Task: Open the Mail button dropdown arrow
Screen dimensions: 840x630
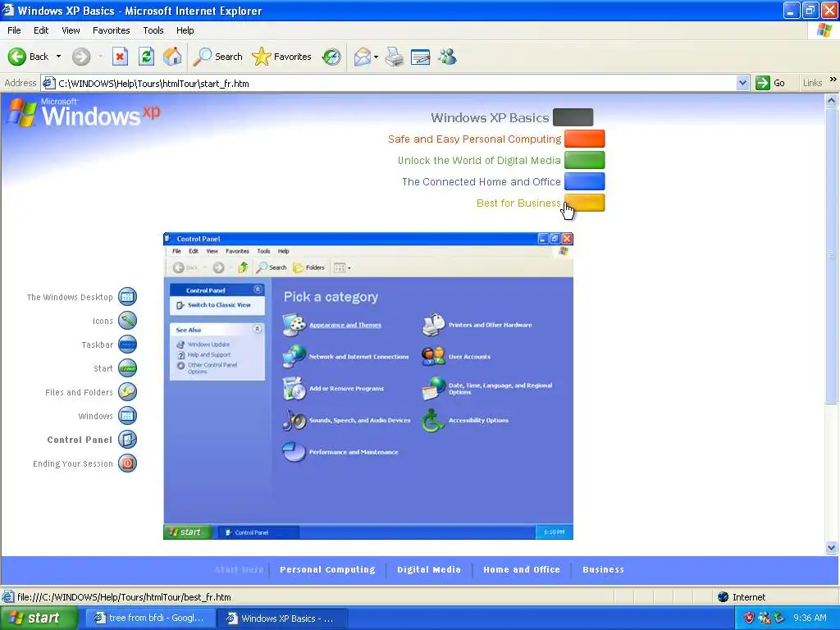Action: (376, 57)
